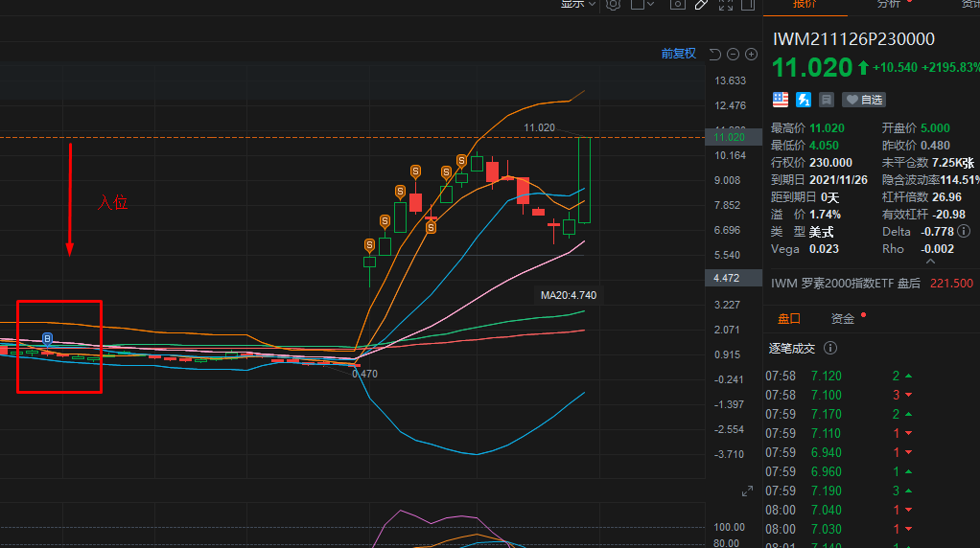Click the Vega 0.023 value
Viewport: 980px width, 548px height.
(824, 249)
